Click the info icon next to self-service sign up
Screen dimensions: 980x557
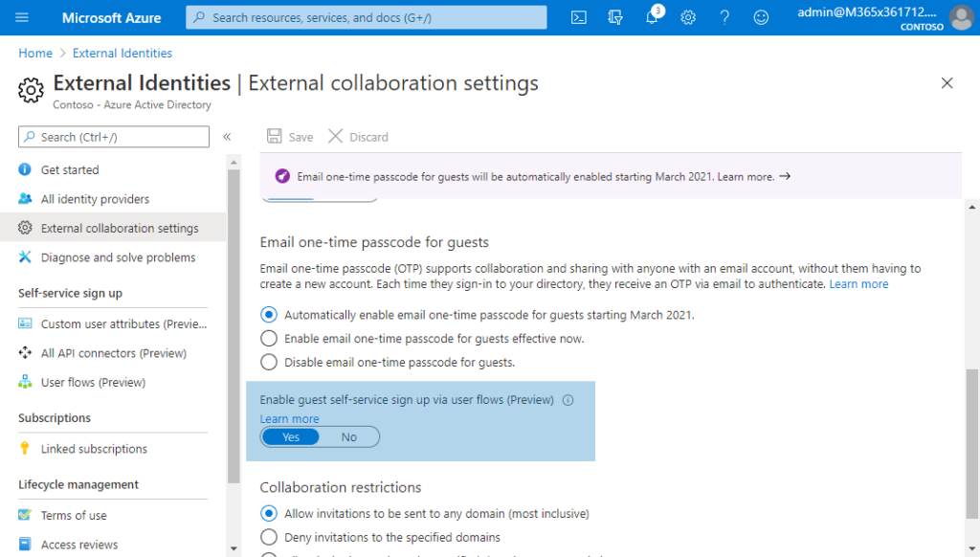pos(568,400)
